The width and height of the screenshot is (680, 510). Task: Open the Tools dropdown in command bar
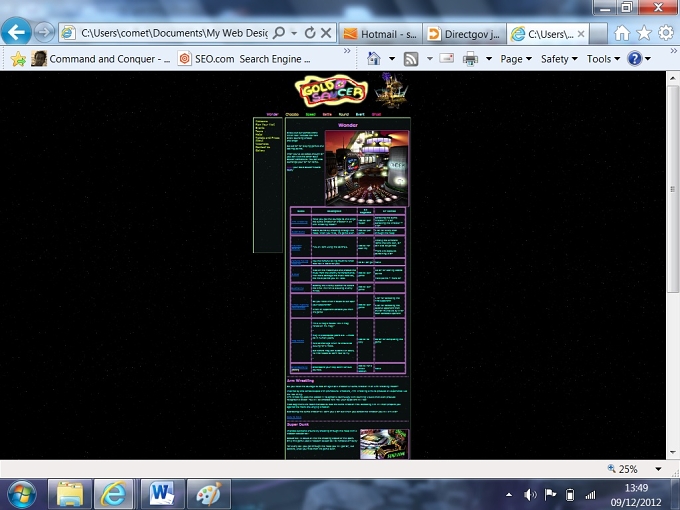(603, 59)
